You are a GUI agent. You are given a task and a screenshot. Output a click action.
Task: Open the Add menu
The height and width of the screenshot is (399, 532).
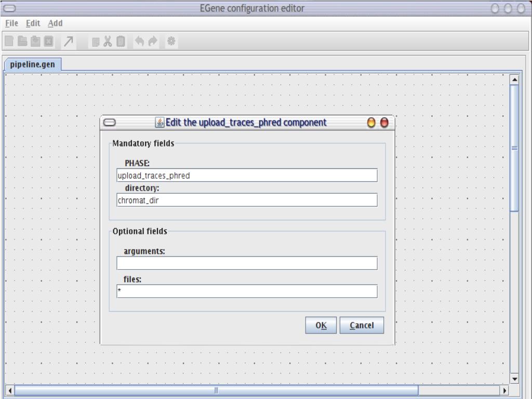[55, 23]
